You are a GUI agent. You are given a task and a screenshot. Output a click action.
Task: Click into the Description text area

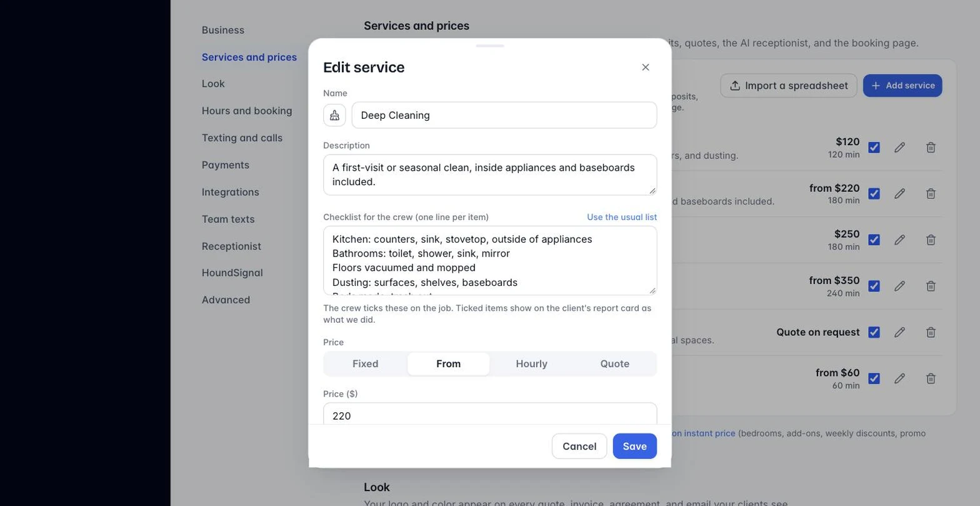click(x=490, y=175)
